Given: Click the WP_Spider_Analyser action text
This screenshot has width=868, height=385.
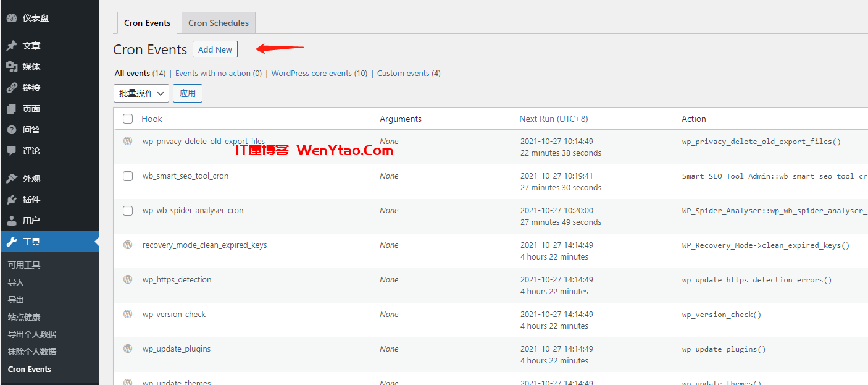Looking at the screenshot, I should (775, 211).
